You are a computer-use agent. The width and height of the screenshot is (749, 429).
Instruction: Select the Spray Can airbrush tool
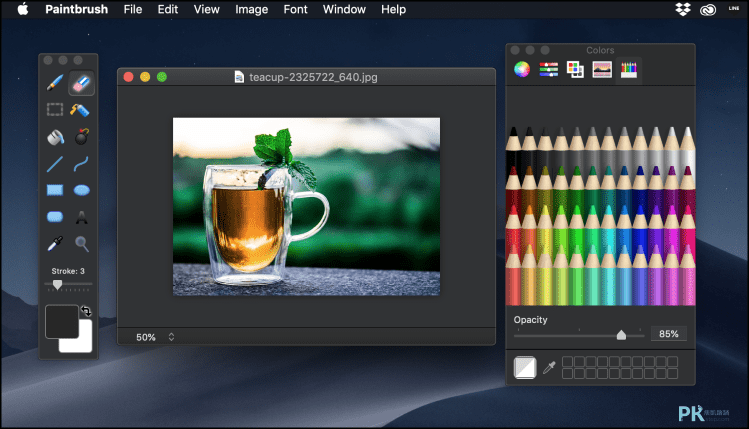pos(80,110)
